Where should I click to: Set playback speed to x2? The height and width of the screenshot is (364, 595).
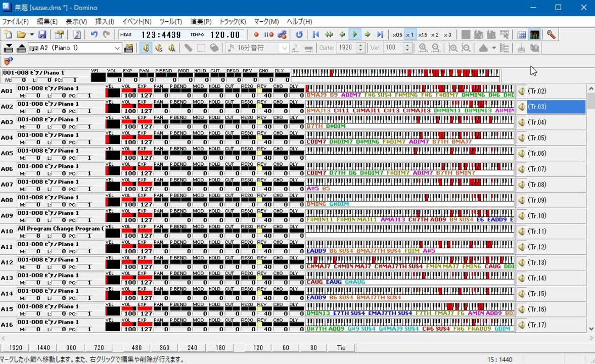(435, 34)
